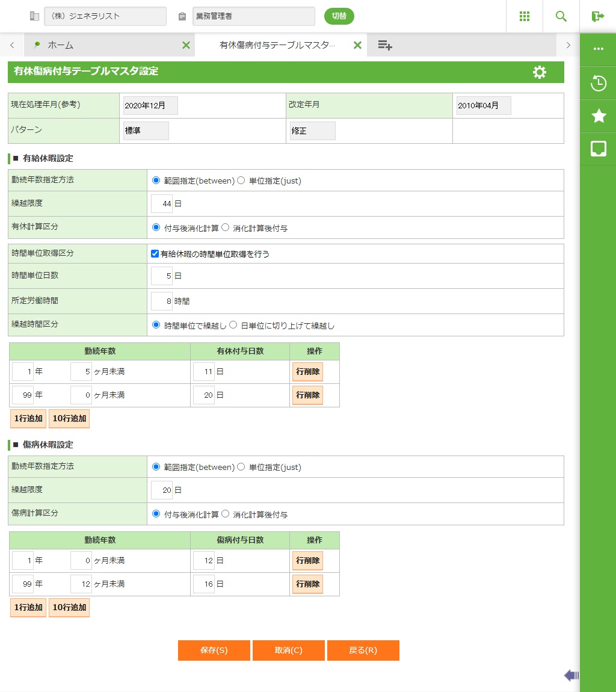Uncheck the 有給休暇の時間単位取得を行う checkbox
Viewport: 616px width, 692px height.
[x=155, y=254]
